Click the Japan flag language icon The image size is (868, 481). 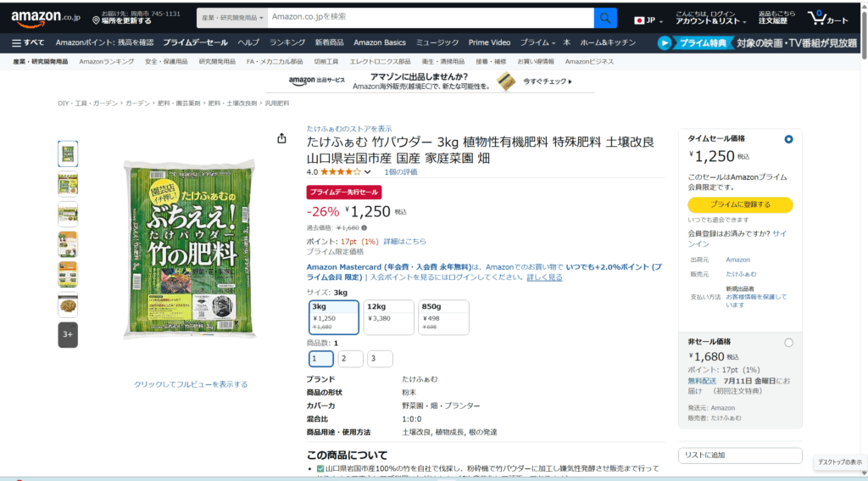click(x=639, y=20)
